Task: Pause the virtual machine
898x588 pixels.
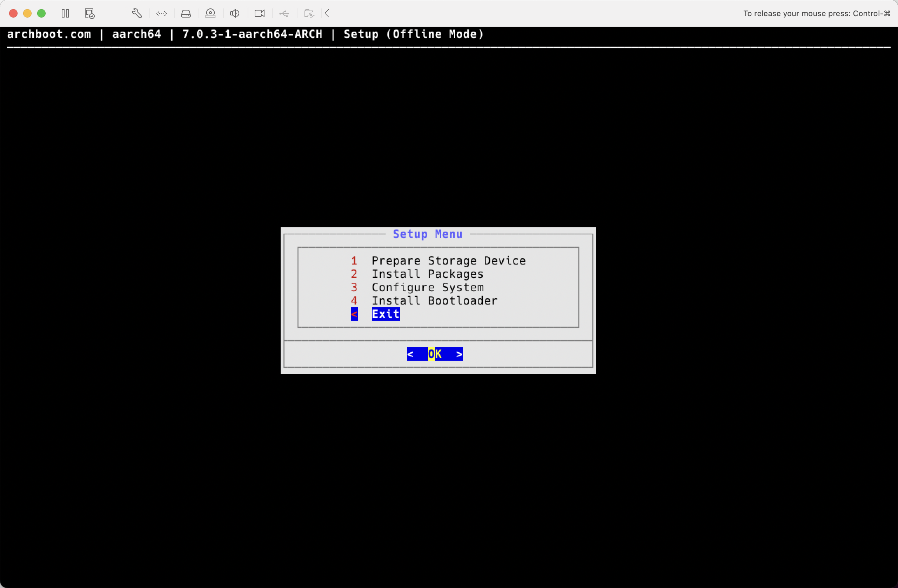Action: point(65,14)
